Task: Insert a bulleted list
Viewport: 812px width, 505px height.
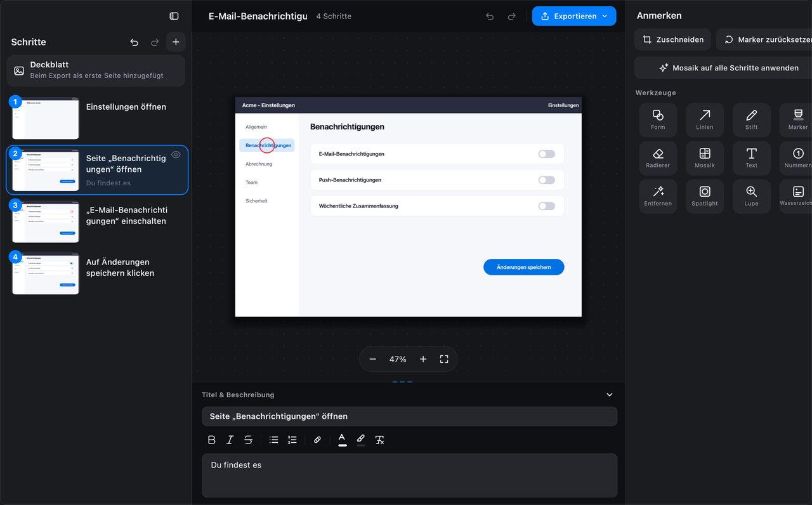Action: (274, 440)
